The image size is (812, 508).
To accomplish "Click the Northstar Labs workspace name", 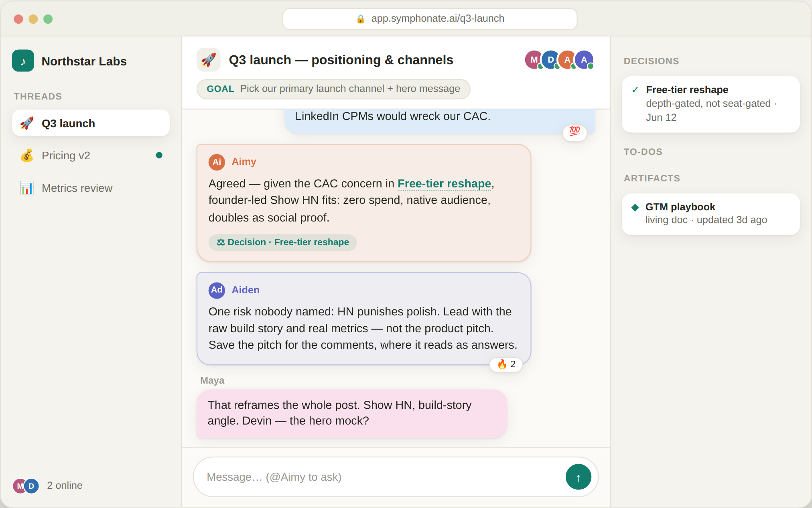I will 84,61.
